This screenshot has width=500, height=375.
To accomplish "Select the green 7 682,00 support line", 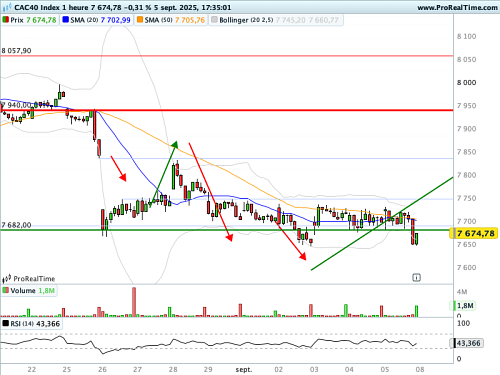I will tap(227, 230).
